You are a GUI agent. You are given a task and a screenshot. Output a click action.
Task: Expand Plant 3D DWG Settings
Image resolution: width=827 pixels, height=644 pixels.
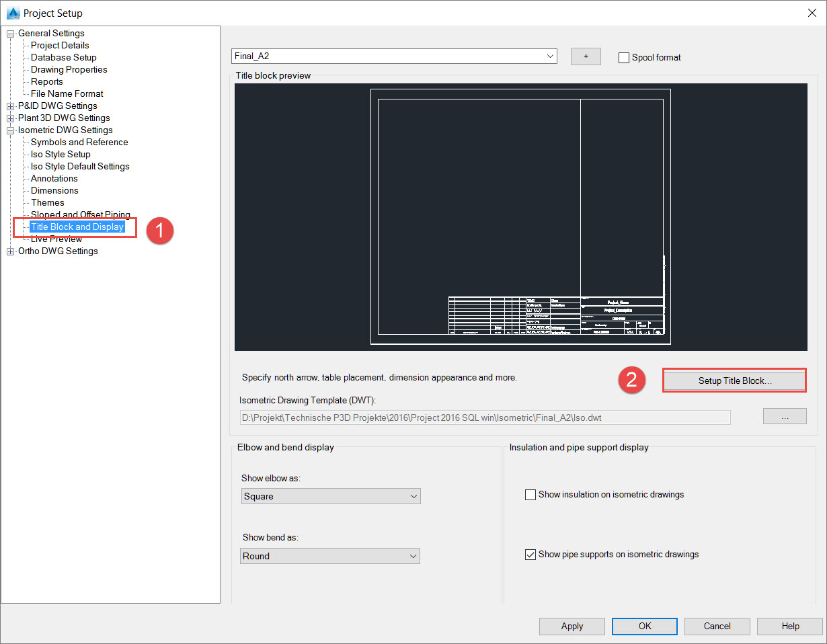tap(10, 118)
